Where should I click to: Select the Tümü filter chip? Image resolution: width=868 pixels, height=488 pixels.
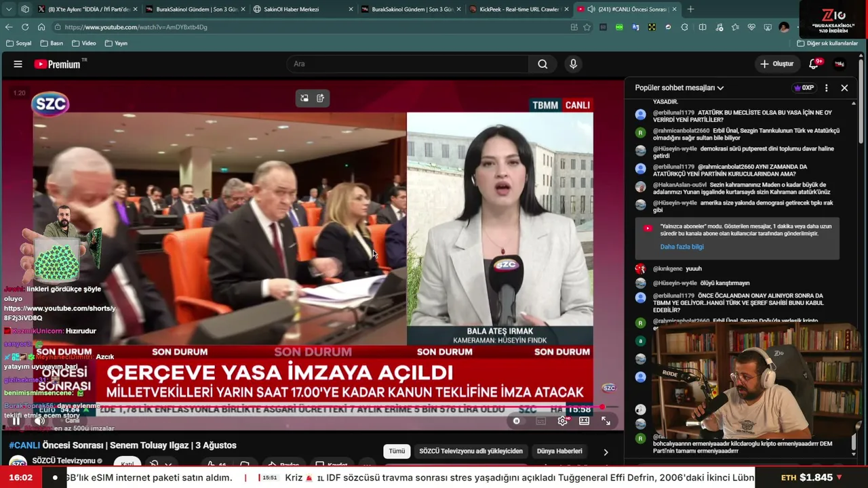(x=397, y=451)
